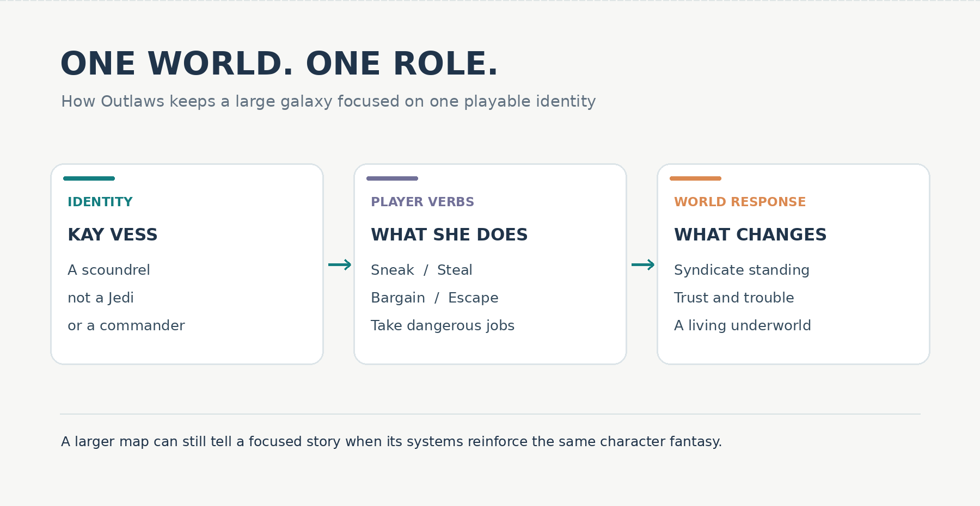This screenshot has width=980, height=506.
Task: Click the footer sentence 'A larger map can still…'
Action: (391, 441)
